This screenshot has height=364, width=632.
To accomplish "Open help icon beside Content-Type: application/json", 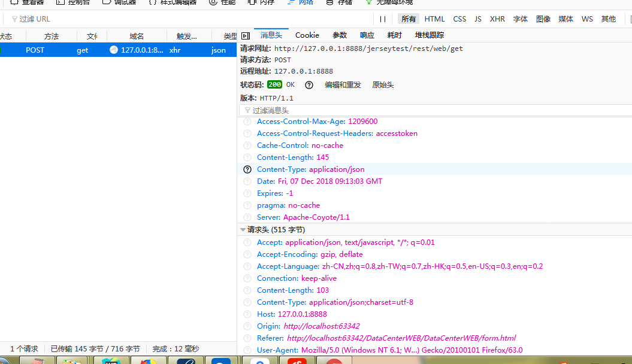I will [247, 169].
